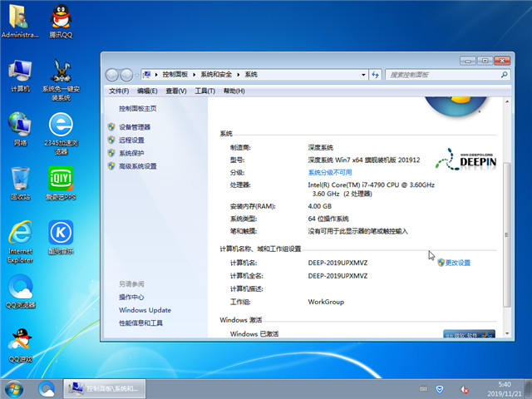532x399 pixels.
Task: Click the 系统分级不可用 link
Action: pos(330,172)
